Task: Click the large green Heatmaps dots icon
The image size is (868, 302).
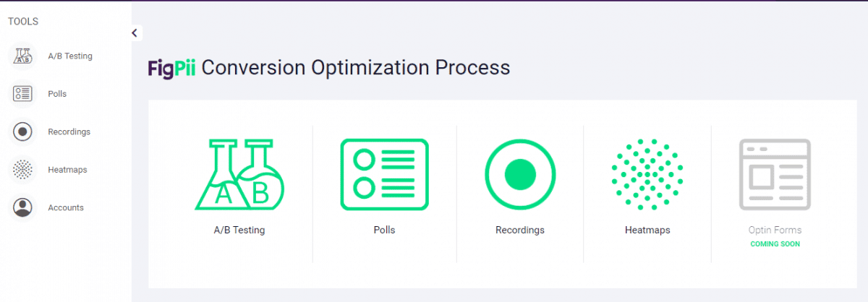Action: click(647, 174)
